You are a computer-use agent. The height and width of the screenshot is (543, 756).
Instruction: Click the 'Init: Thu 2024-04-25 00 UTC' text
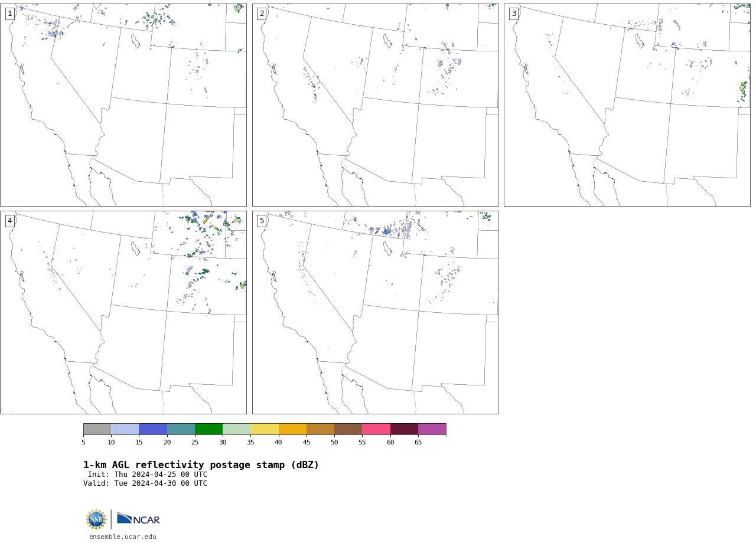(148, 475)
